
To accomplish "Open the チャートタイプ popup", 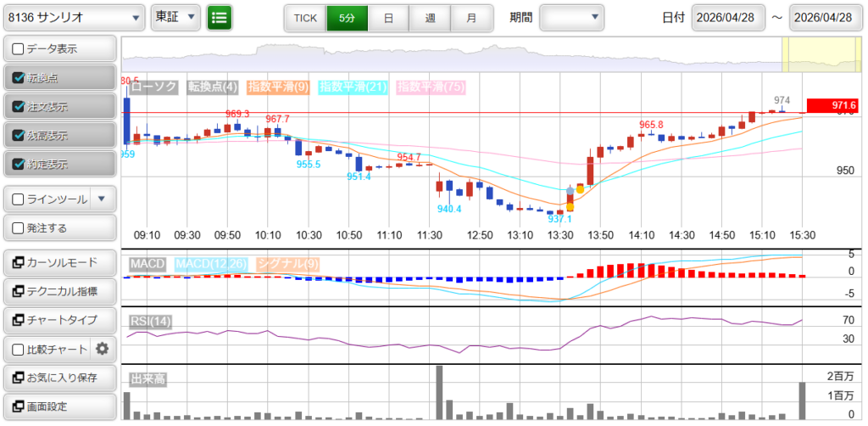I will click(x=59, y=320).
